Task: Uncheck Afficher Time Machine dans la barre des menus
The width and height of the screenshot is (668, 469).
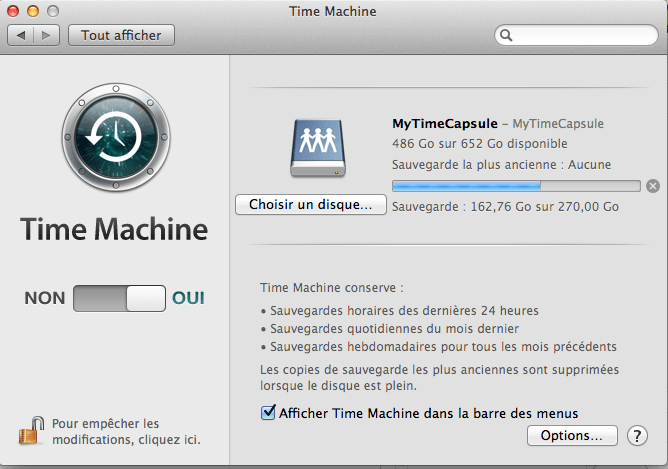Action: tap(268, 412)
